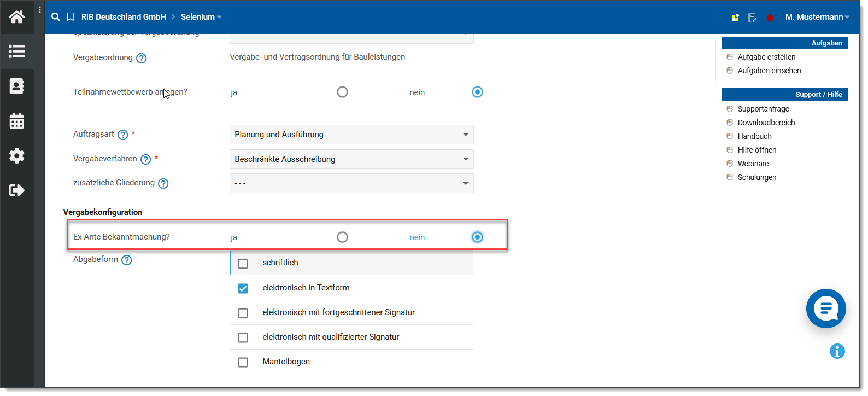The width and height of the screenshot is (868, 396).
Task: Click the blue info circle icon
Action: pyautogui.click(x=837, y=351)
